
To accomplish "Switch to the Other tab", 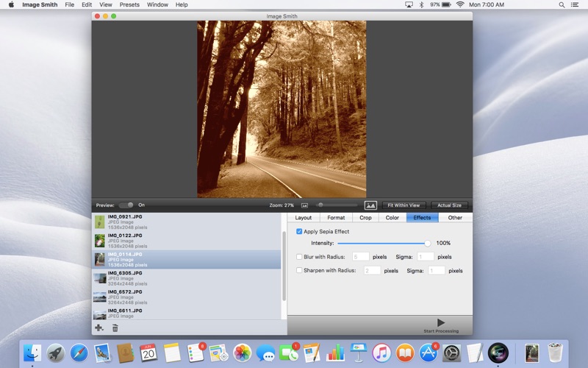I will [455, 217].
